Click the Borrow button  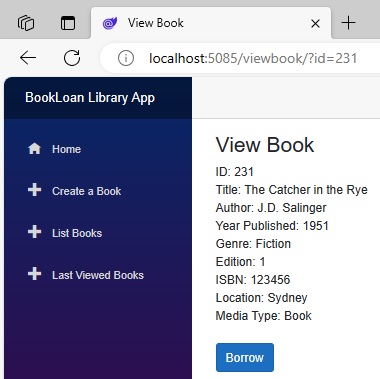pos(245,357)
